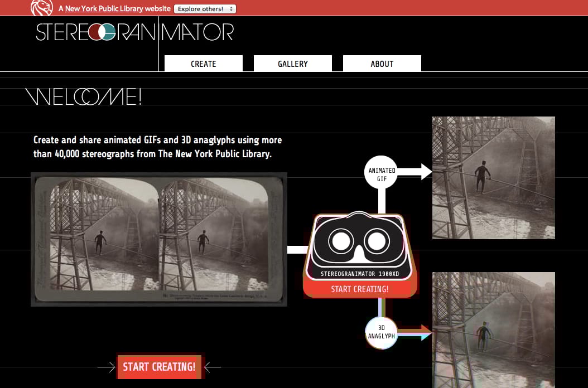Open the 3D anaglyph example image
The image size is (588, 388).
[x=494, y=330]
